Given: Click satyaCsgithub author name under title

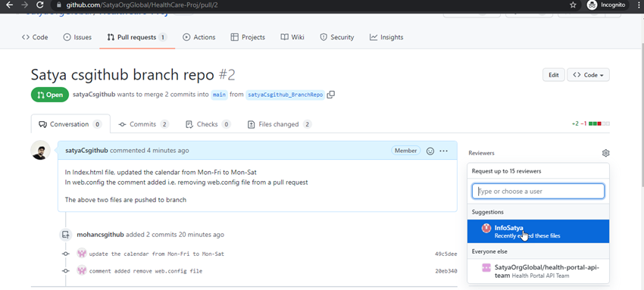Looking at the screenshot, I should (x=94, y=95).
